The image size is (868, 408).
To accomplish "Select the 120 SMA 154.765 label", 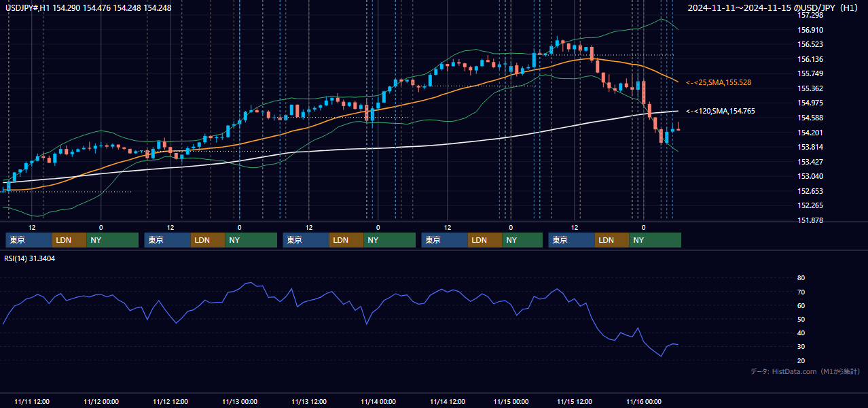I will pyautogui.click(x=720, y=111).
